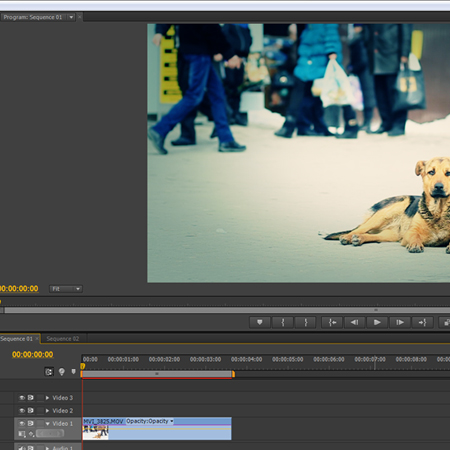Toggle sync lock on Video 3
This screenshot has width=450, height=450.
[31, 398]
